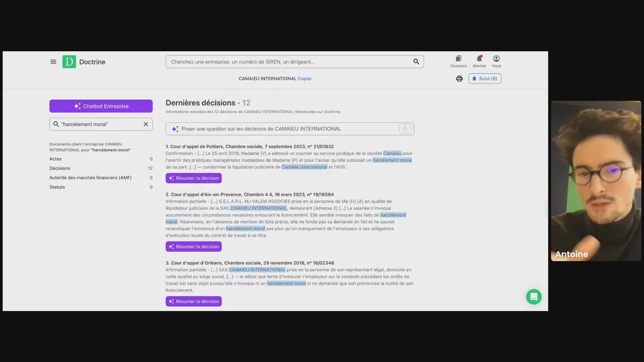The image size is (644, 362).
Task: Focus the "harcèlement moral" filter field
Action: pos(101,124)
